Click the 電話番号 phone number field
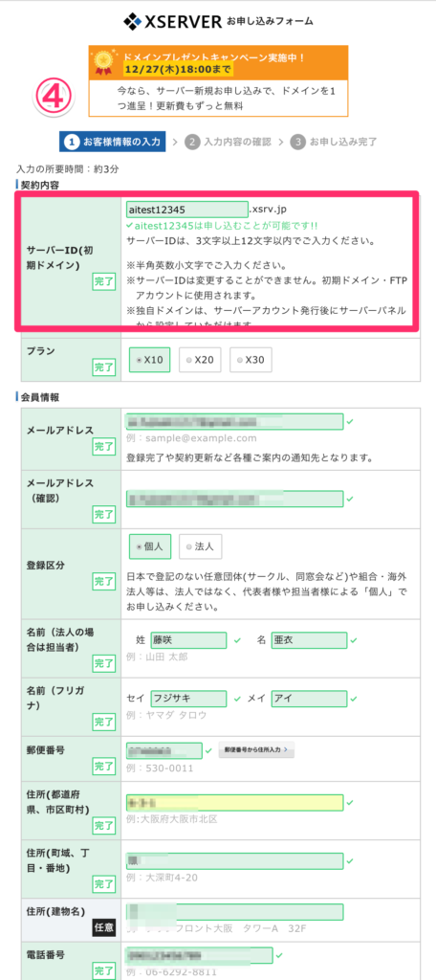Viewport: 436px width, 980px height. pyautogui.click(x=199, y=956)
